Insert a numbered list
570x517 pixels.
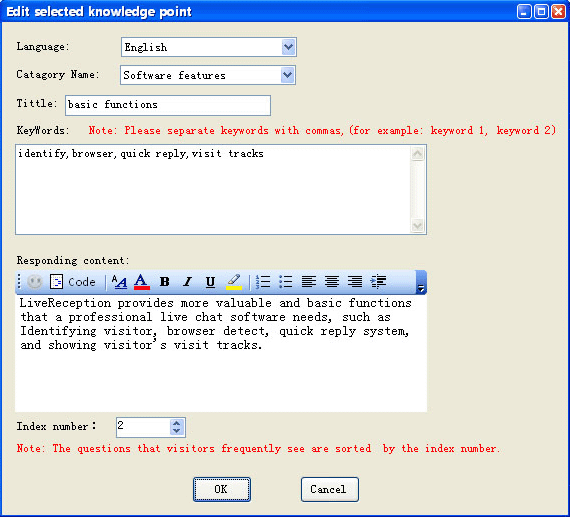click(x=263, y=282)
